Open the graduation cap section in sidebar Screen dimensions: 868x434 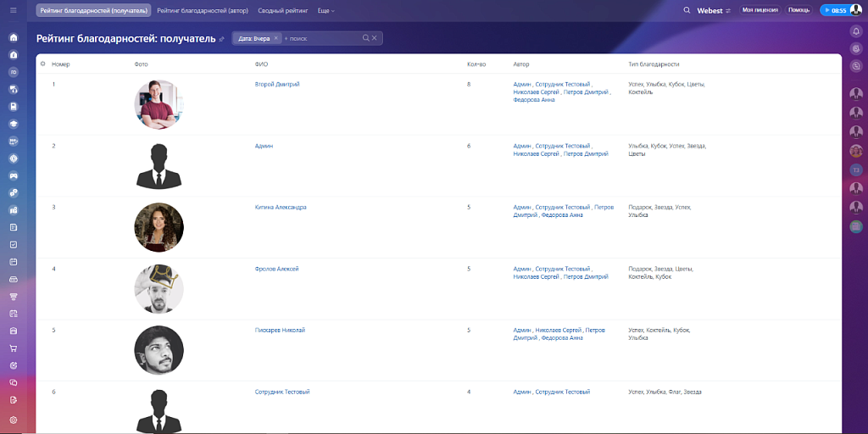pos(13,124)
